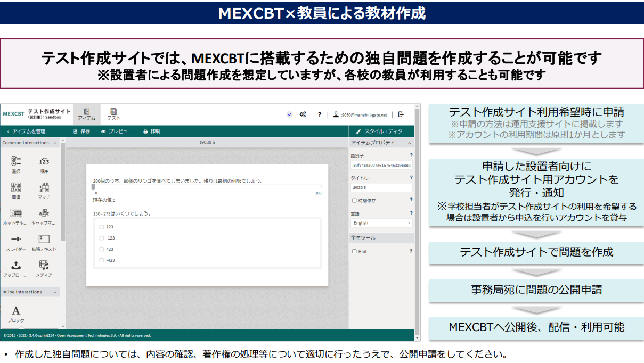The height and width of the screenshot is (363, 644).
Task: Click the MEXCBTへ公開後、配信・利用可能 step box
Action: (536, 327)
